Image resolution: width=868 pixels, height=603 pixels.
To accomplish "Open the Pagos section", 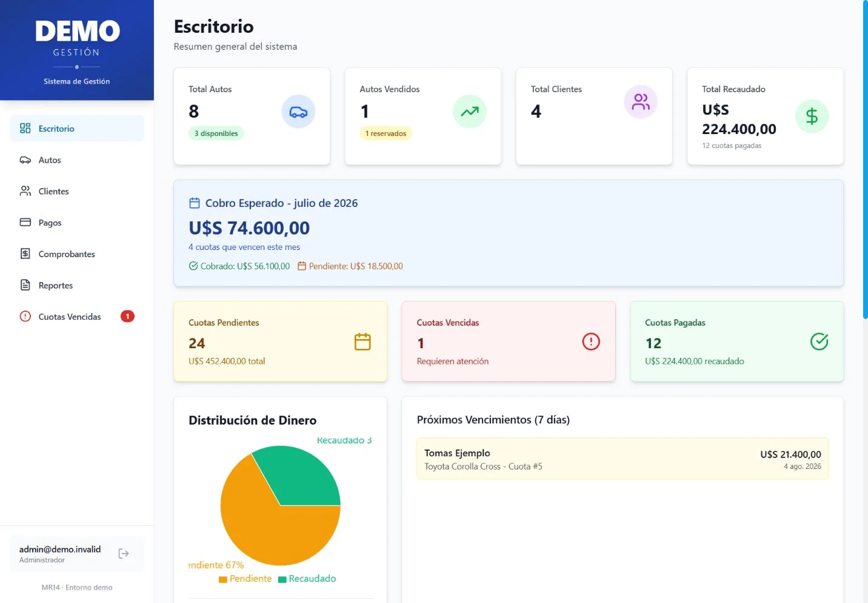I will tap(77, 223).
